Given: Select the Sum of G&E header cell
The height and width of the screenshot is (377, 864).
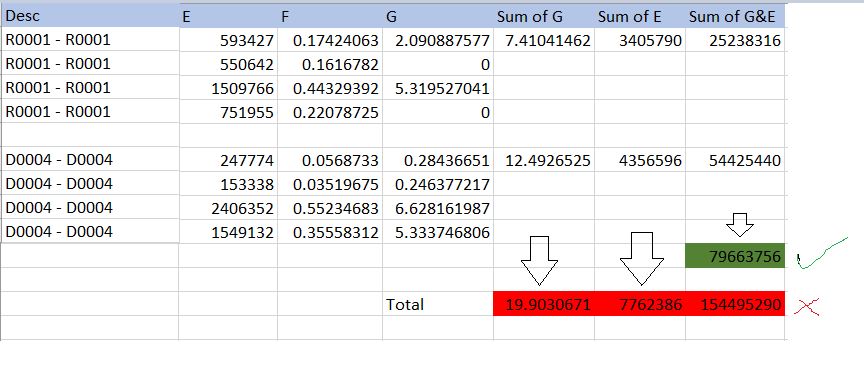Looking at the screenshot, I should click(x=735, y=16).
